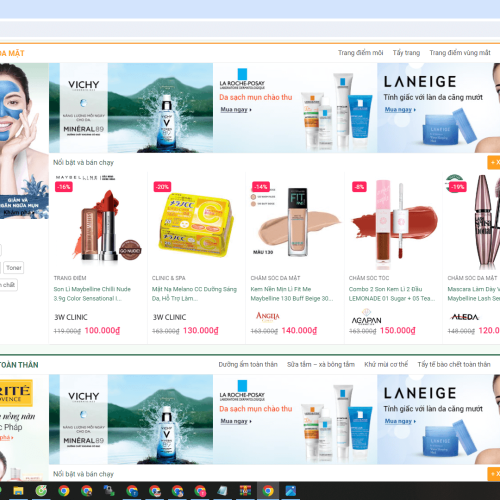Open the Trang điểm môi category link
The image size is (500, 500).
[360, 53]
